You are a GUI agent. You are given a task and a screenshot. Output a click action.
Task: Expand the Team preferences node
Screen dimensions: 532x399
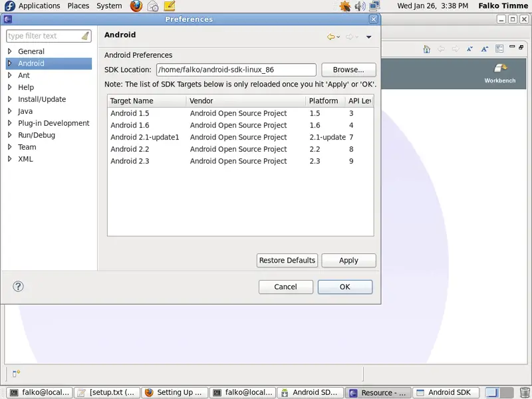(9, 147)
